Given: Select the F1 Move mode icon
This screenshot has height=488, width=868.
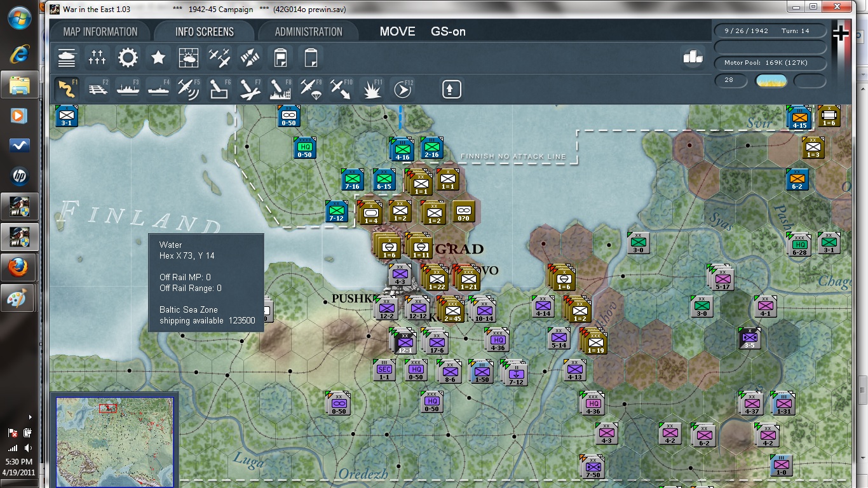Looking at the screenshot, I should coord(67,88).
